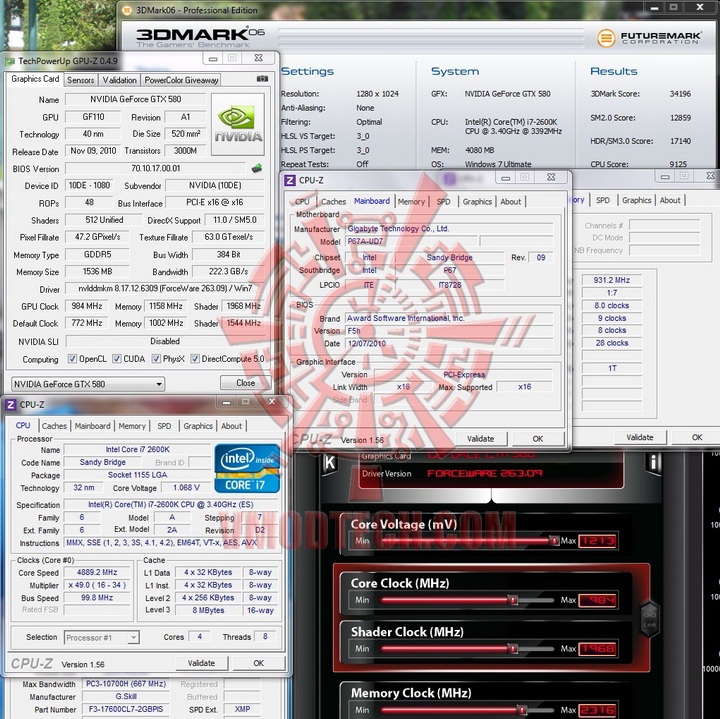This screenshot has height=719, width=720.
Task: Click the GPU-Z camera screenshot icon
Action: (262, 79)
